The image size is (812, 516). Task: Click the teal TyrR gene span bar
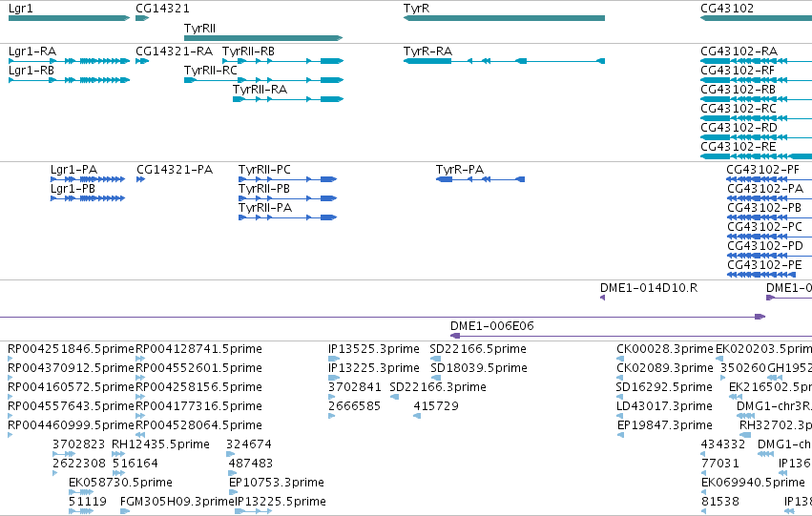point(504,19)
